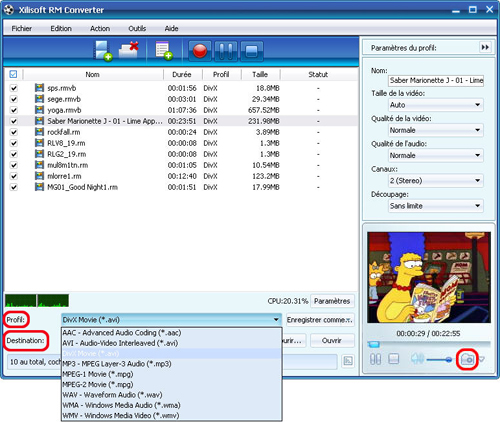Click the file icon of sps.rmvb

tap(39, 88)
